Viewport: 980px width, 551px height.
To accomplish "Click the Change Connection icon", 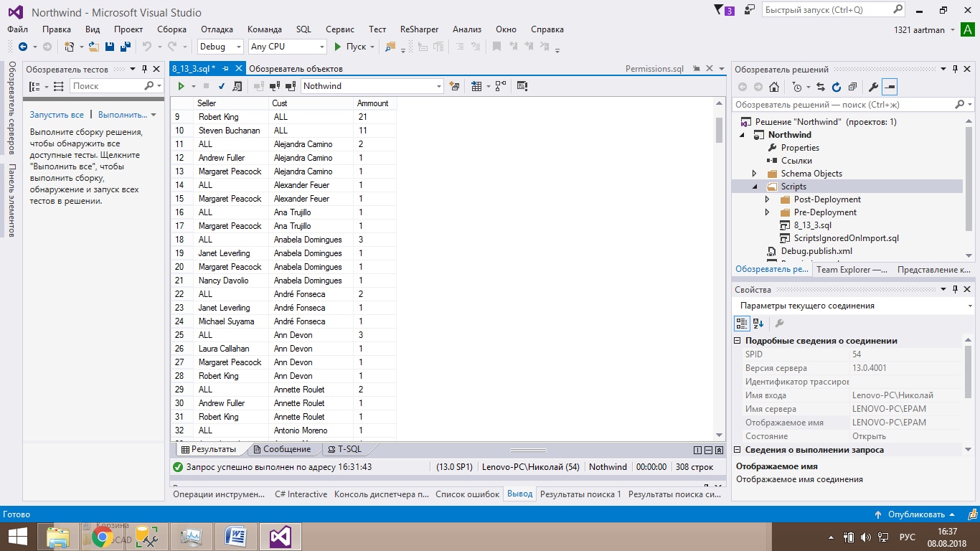I will pyautogui.click(x=291, y=86).
